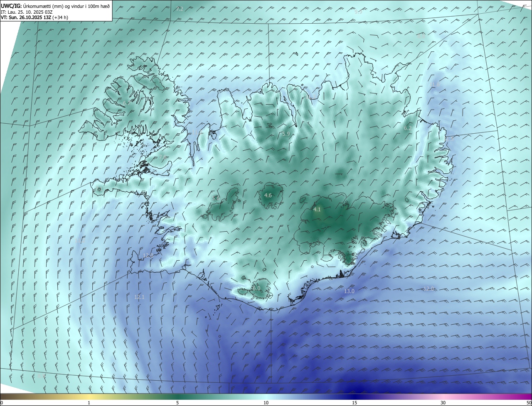Click the 0 tick on the color scale

coord(2,403)
